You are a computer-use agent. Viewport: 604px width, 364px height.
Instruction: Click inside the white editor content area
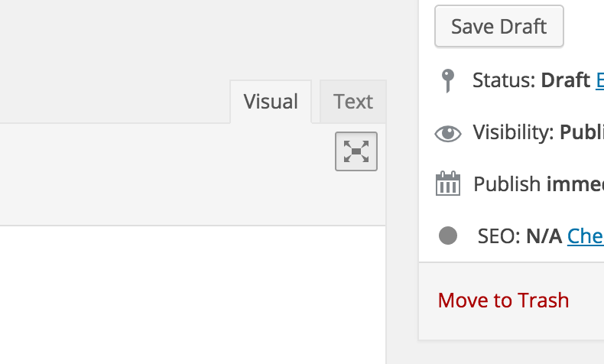point(193,295)
